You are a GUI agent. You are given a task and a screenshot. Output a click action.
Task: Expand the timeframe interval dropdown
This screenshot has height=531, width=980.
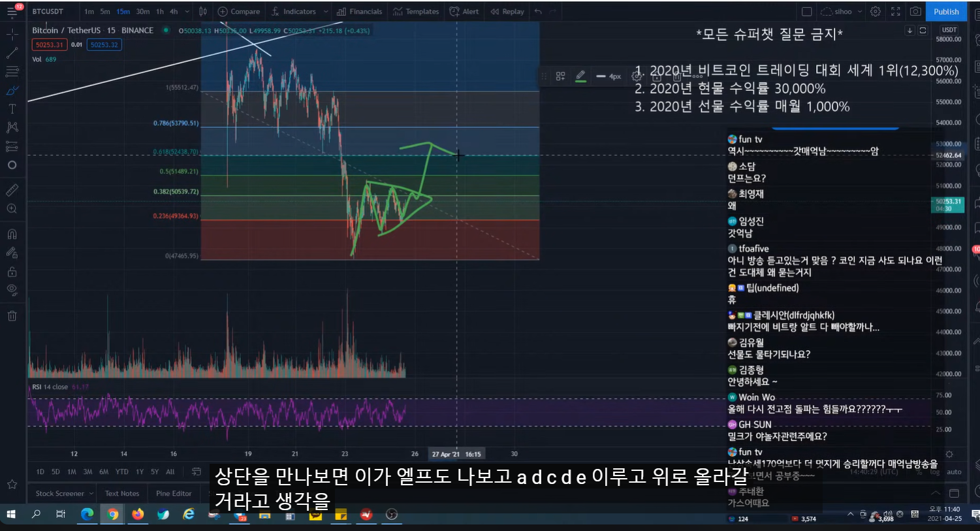point(188,12)
